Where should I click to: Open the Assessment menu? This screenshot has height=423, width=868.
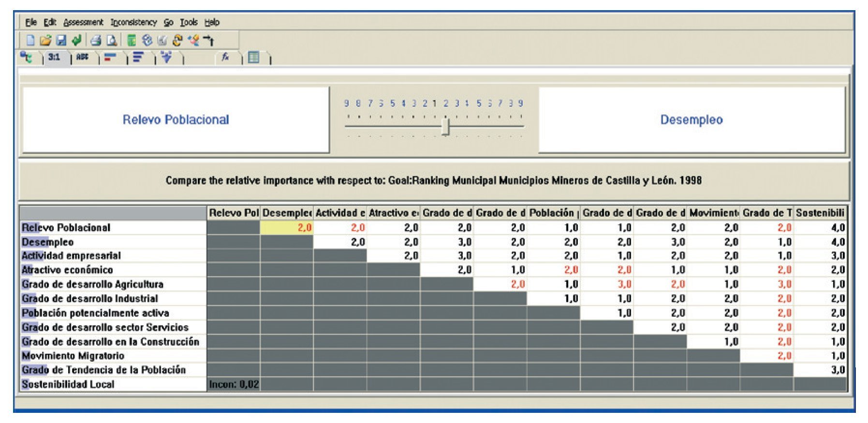(x=83, y=22)
